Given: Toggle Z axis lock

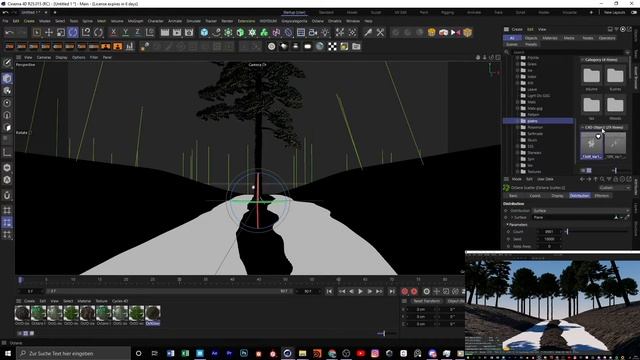Looking at the screenshot, I should pos(138,32).
